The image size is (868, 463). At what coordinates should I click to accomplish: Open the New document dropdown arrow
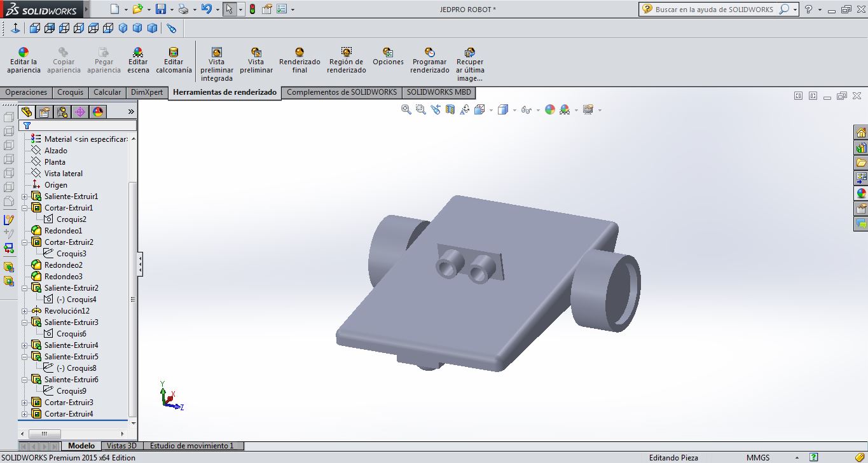point(125,10)
